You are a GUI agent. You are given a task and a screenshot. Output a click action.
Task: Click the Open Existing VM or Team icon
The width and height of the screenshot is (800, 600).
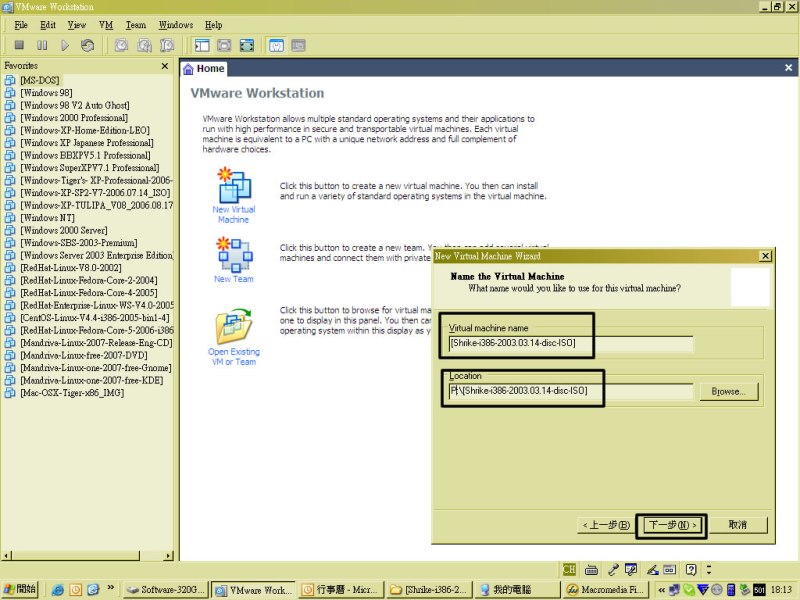(x=234, y=327)
